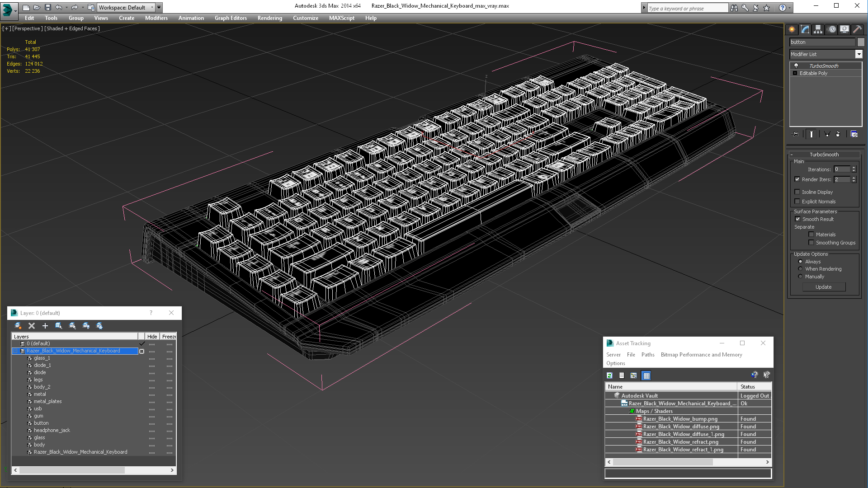Select Manually update option

tap(801, 277)
